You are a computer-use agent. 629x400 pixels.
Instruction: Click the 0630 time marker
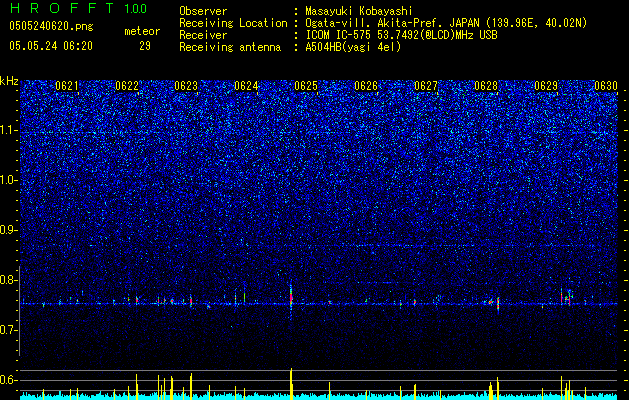point(606,86)
